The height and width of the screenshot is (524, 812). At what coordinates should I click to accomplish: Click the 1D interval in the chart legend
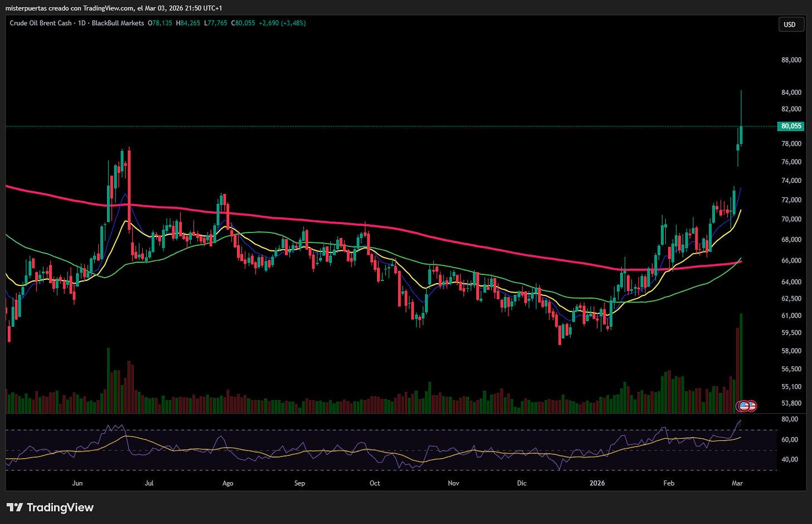coord(81,23)
